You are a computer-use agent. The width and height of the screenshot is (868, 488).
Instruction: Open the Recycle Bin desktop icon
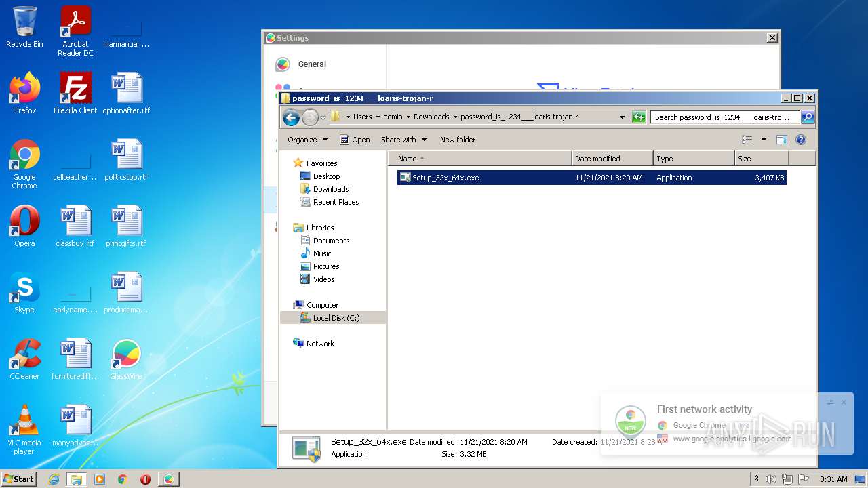pos(24,27)
